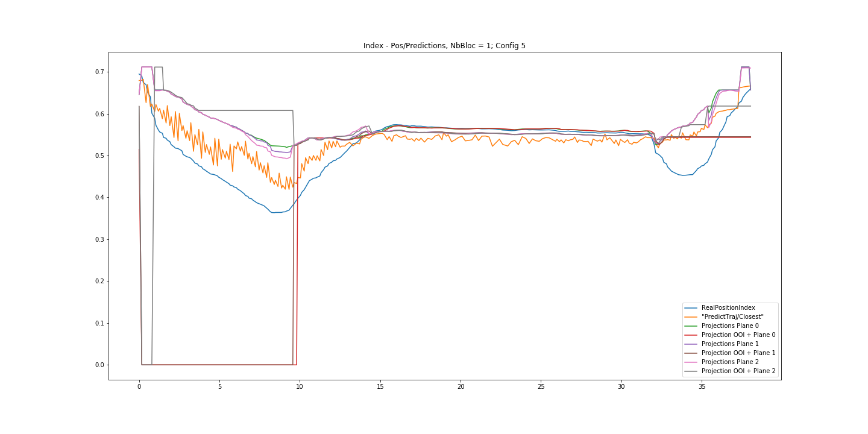Select the "PredictTraj/Closest" legend label
868x434 pixels.
click(732, 316)
